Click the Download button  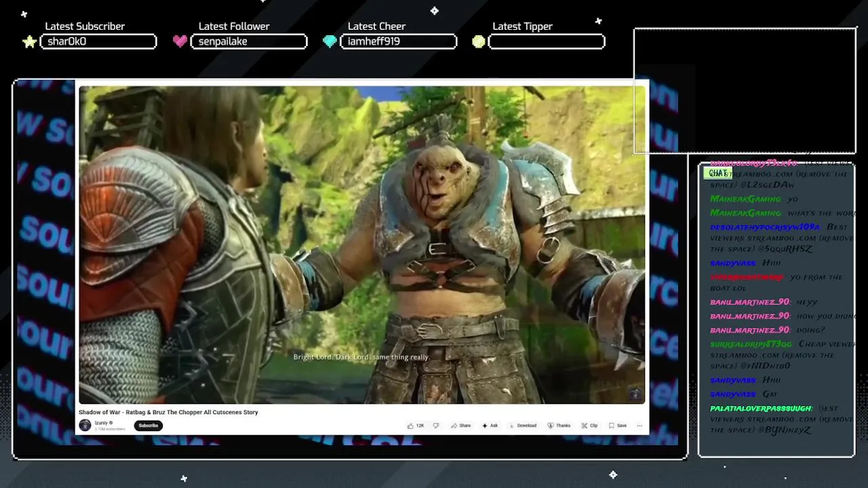522,426
